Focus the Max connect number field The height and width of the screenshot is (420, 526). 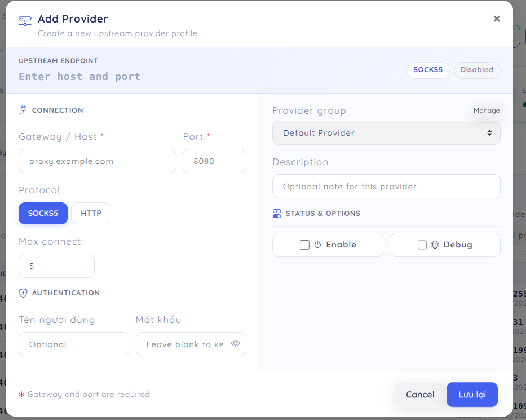pos(56,266)
